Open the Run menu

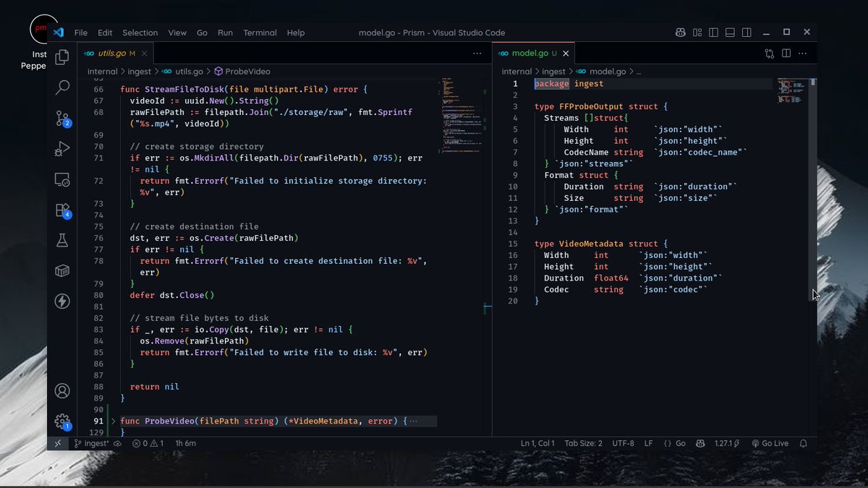coord(225,33)
